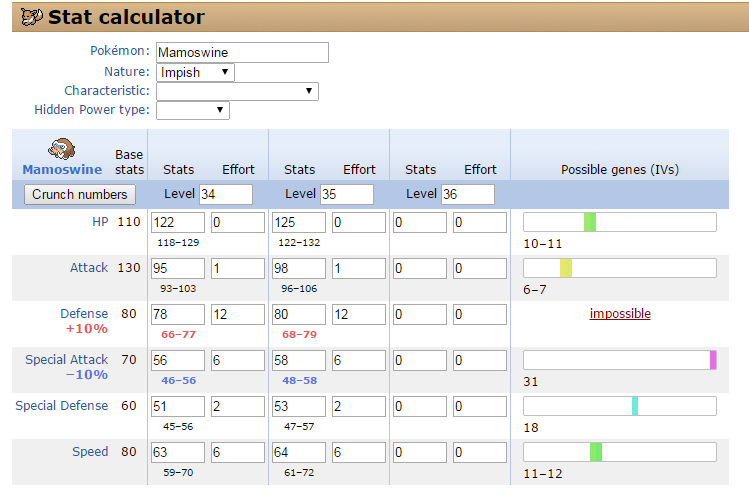Click the yellow Attack IV range marker
Image resolution: width=749 pixels, height=500 pixels.
566,268
